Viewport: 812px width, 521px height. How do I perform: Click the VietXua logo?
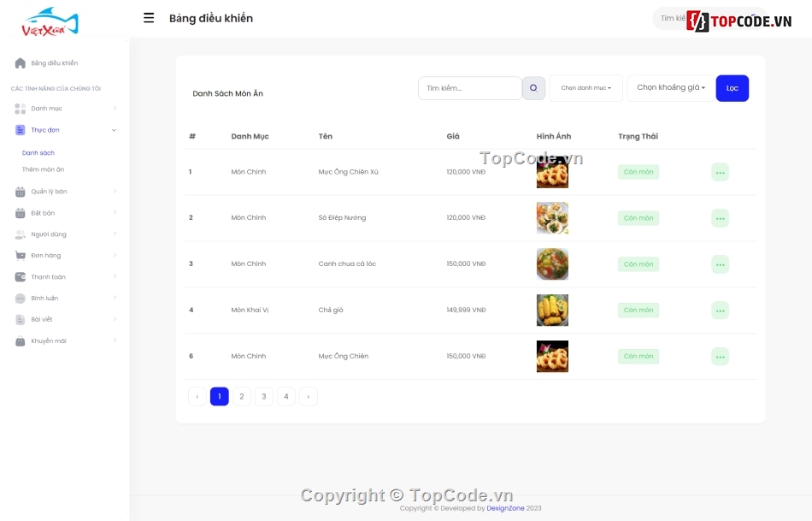coord(50,21)
